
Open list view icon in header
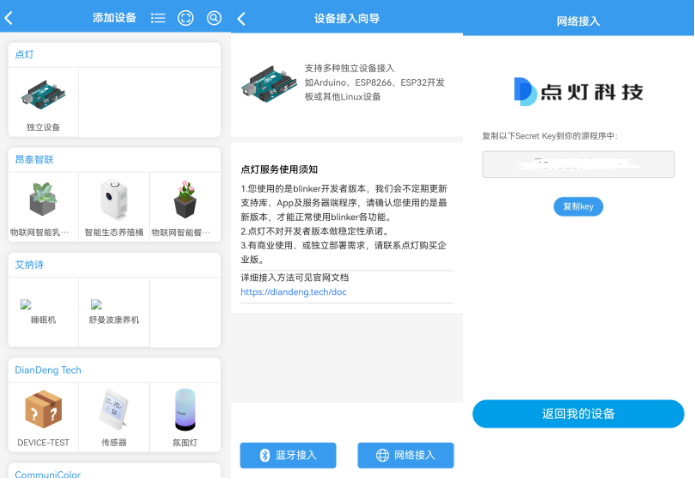click(x=158, y=18)
